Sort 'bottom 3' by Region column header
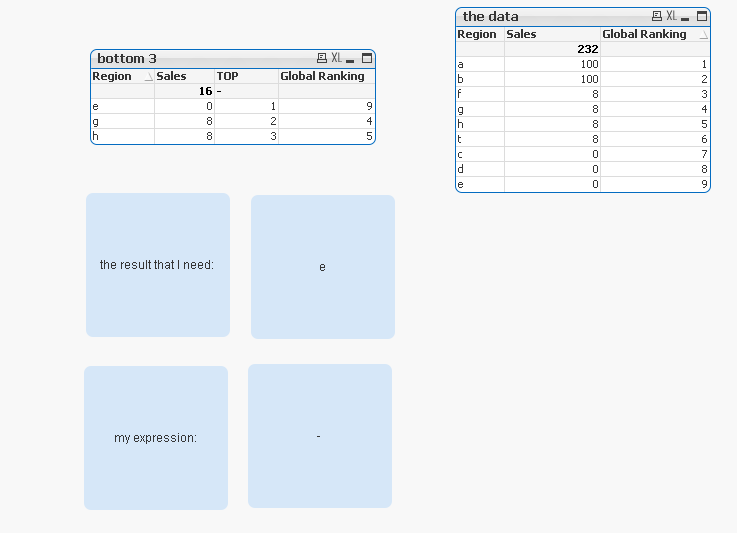The width and height of the screenshot is (737, 533). point(112,76)
